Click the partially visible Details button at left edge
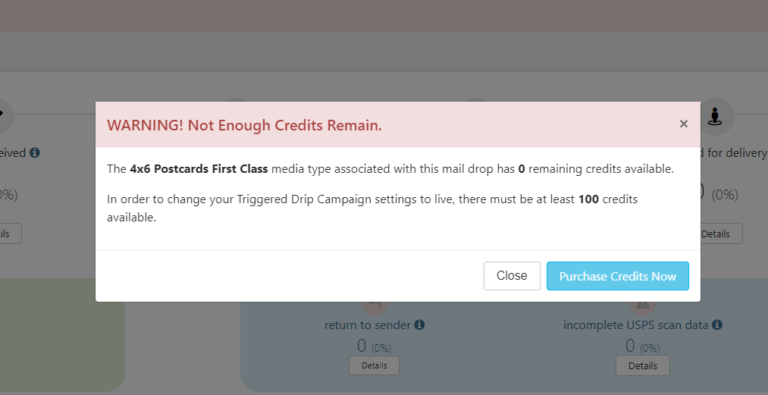Image resolution: width=768 pixels, height=395 pixels. click(10, 234)
